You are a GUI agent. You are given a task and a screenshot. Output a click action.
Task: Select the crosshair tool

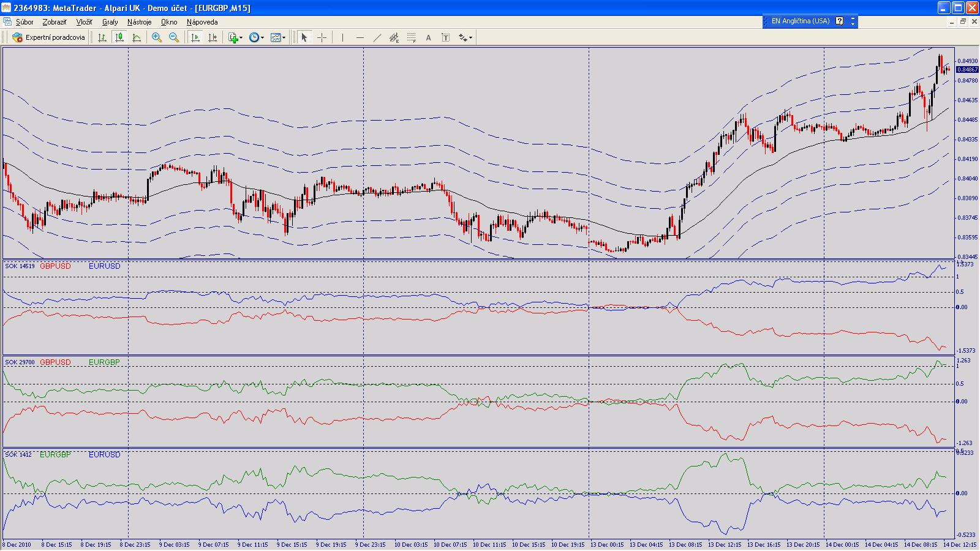(x=322, y=37)
